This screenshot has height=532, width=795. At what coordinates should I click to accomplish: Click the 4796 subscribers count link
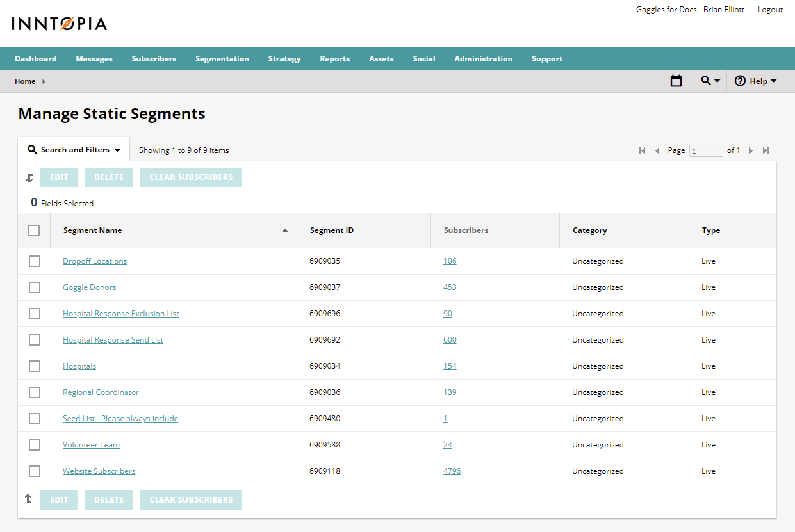coord(452,471)
